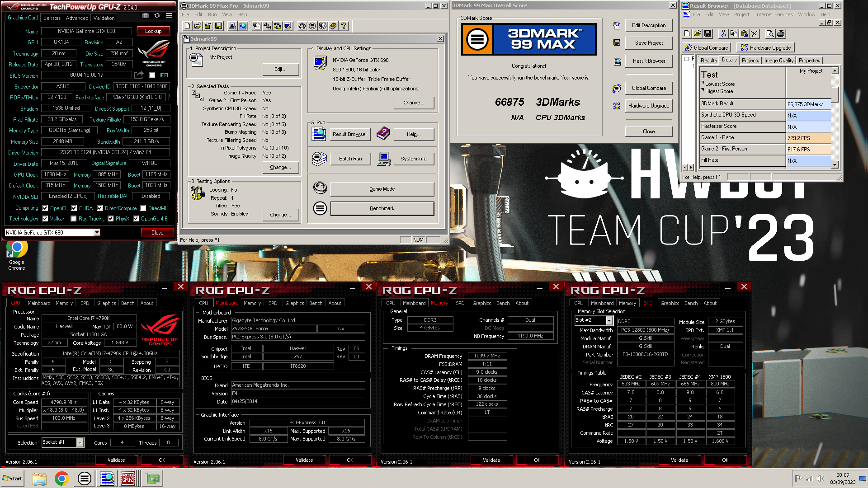Screen dimensions: 868x488
Task: Click System Info computer icon in 3DMark toolbar
Action: [232, 26]
